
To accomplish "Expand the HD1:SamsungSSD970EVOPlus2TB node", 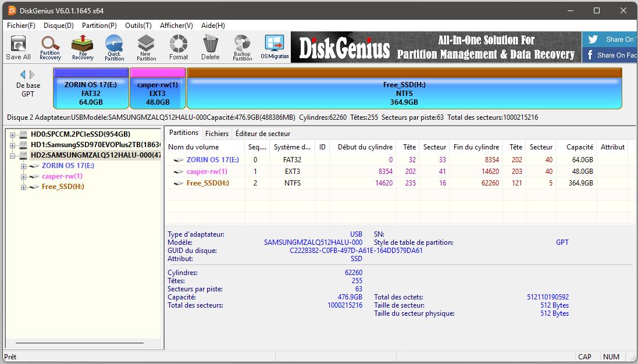I will [12, 145].
